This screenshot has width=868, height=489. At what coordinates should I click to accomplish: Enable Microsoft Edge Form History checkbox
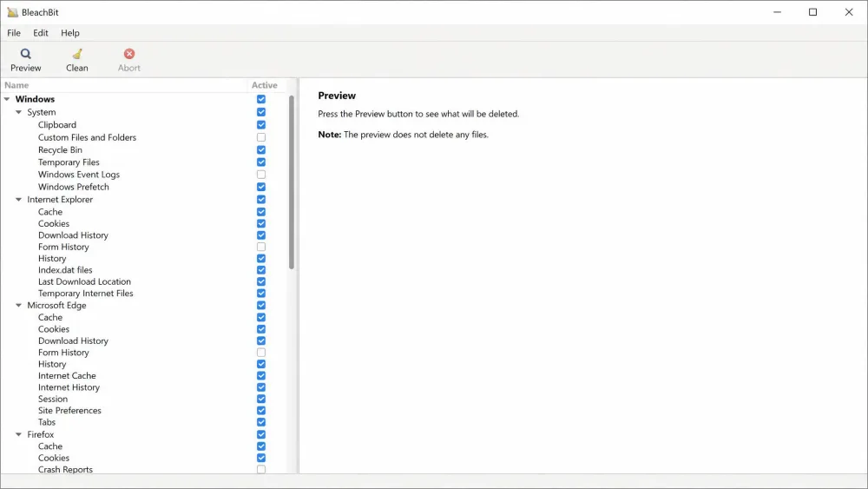261,353
